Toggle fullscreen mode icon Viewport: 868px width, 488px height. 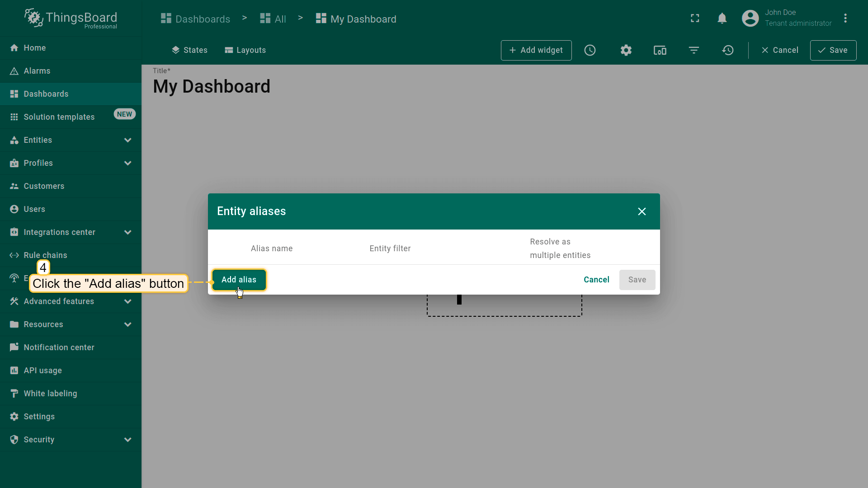(695, 18)
